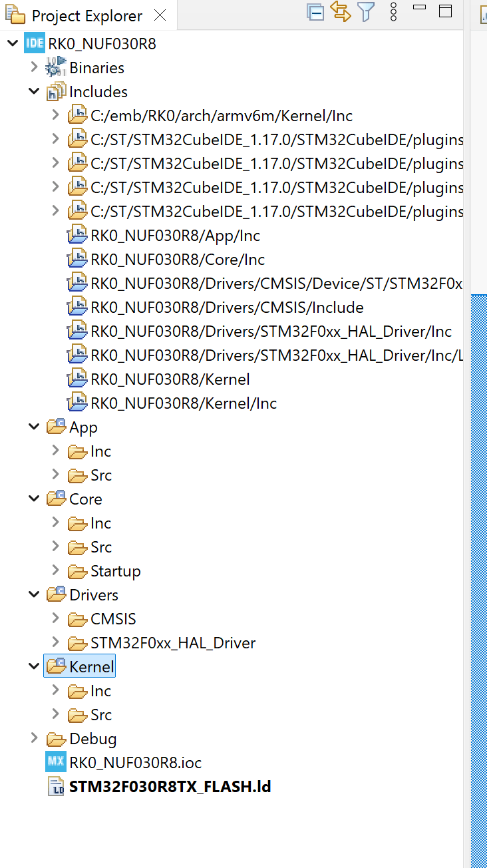Click the RK0_NUF030R8 project IDE icon
The image size is (487, 868).
click(35, 43)
